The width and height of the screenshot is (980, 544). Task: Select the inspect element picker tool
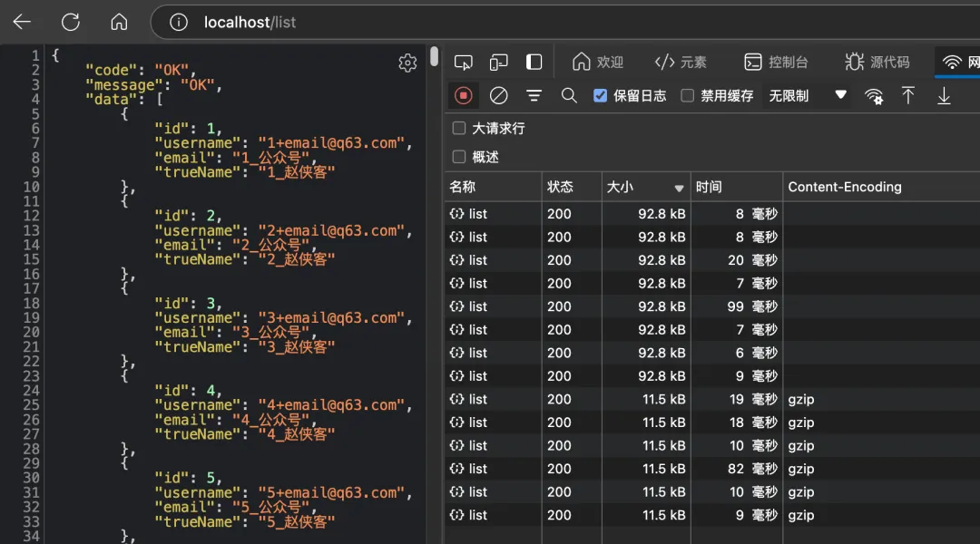(464, 62)
